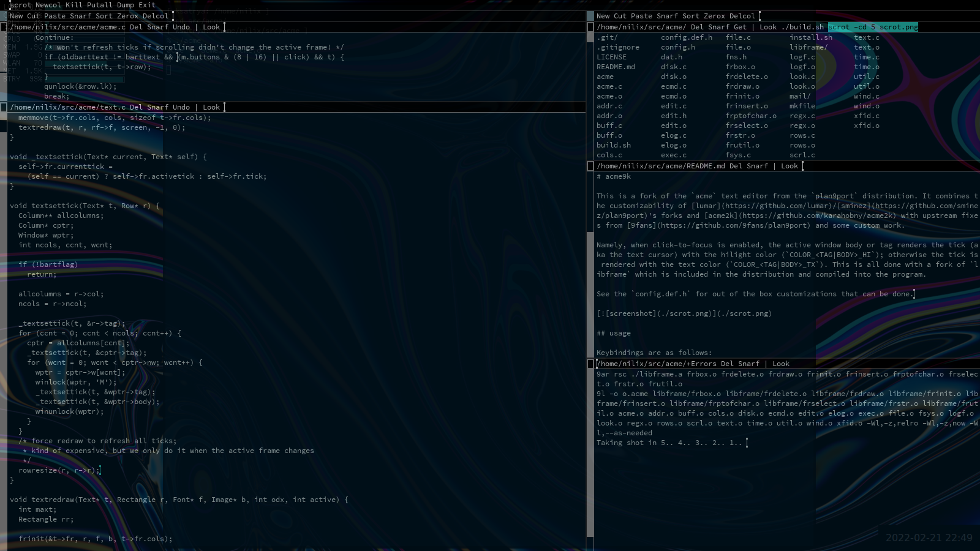Click xfid.c in the file listing

click(867, 116)
